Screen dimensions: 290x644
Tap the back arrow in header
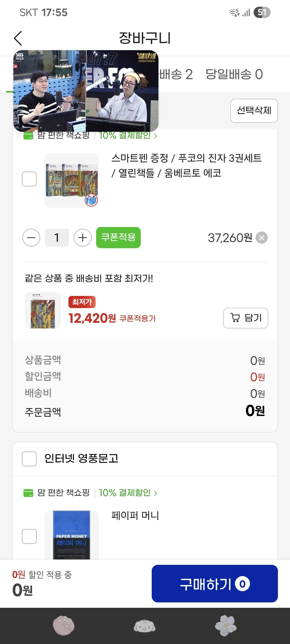pyautogui.click(x=18, y=38)
